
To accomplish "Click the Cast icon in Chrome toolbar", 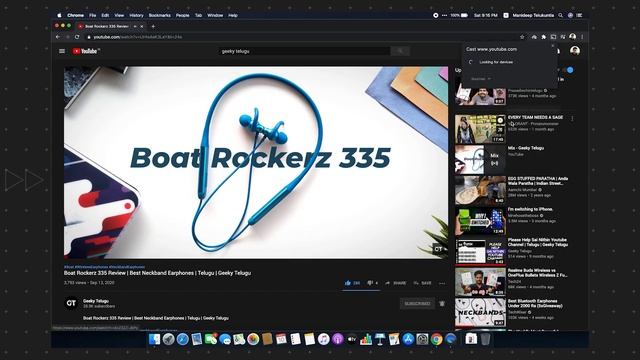I will point(553,37).
